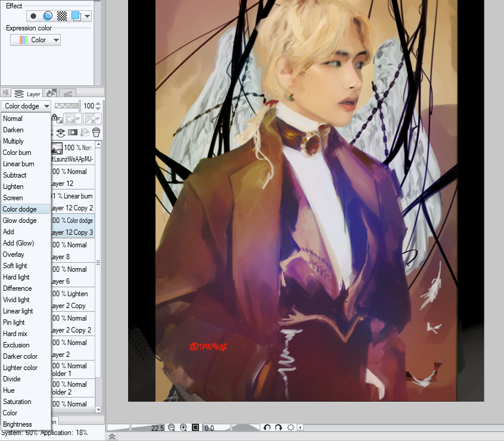The height and width of the screenshot is (441, 504).
Task: Select Overlay blending mode
Action: click(x=26, y=254)
